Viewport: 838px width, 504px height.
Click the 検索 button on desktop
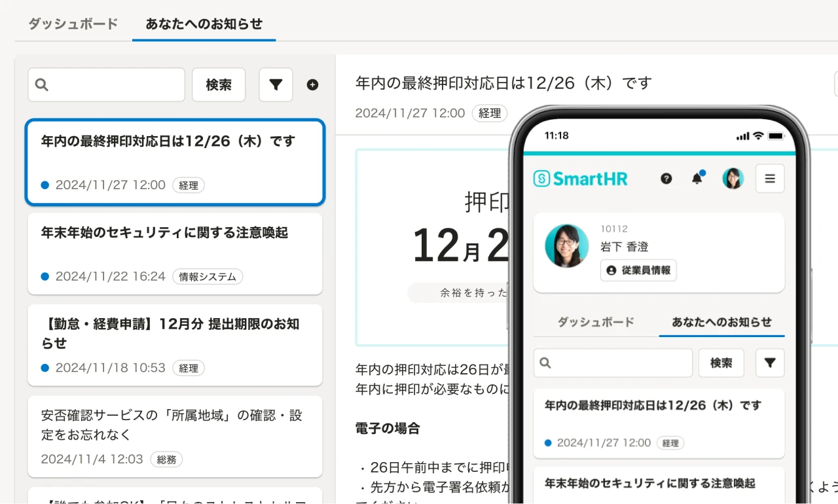219,84
